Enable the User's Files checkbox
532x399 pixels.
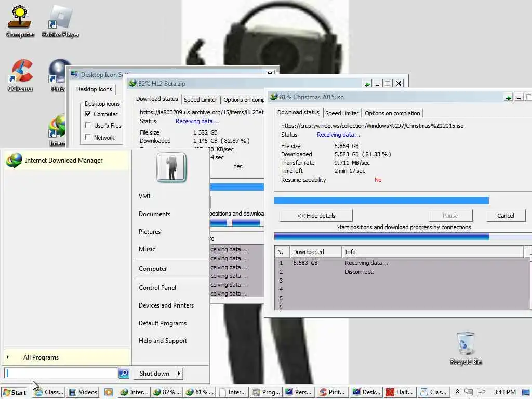click(x=88, y=125)
